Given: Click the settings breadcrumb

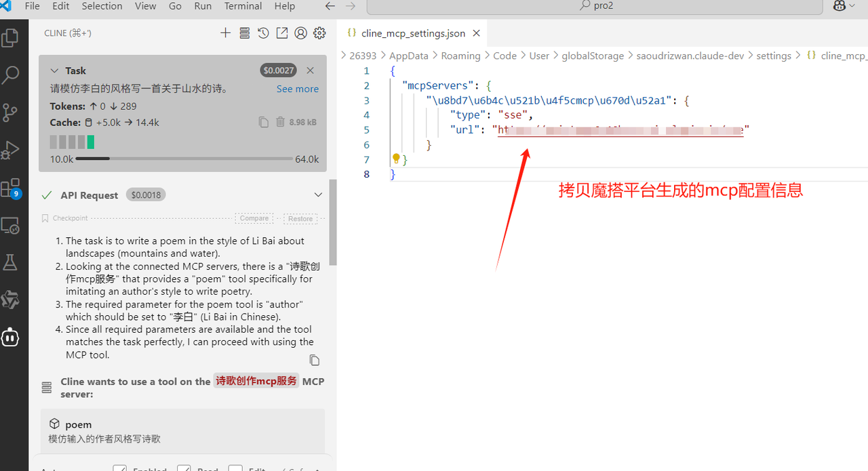Looking at the screenshot, I should [774, 56].
